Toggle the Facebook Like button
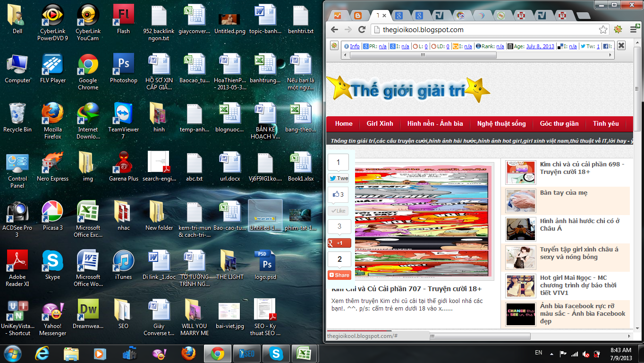 point(338,210)
